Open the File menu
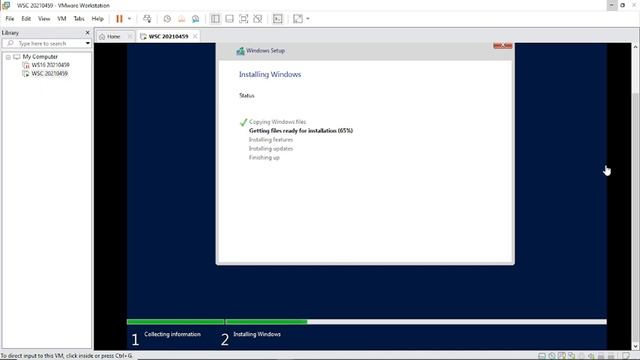Image resolution: width=640 pixels, height=360 pixels. (x=10, y=19)
